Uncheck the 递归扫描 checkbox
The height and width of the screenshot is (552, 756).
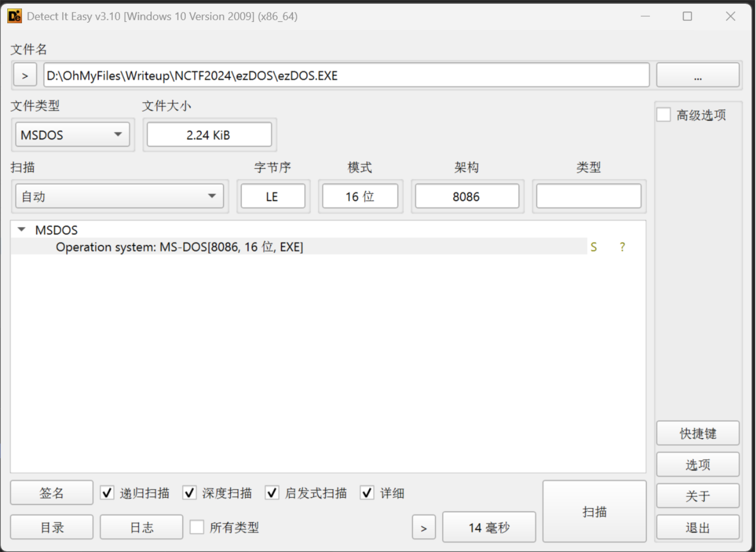[107, 492]
